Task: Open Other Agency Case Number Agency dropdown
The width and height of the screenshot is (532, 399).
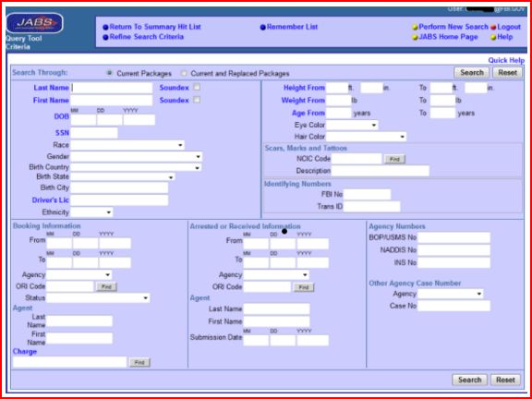Action: pyautogui.click(x=451, y=294)
